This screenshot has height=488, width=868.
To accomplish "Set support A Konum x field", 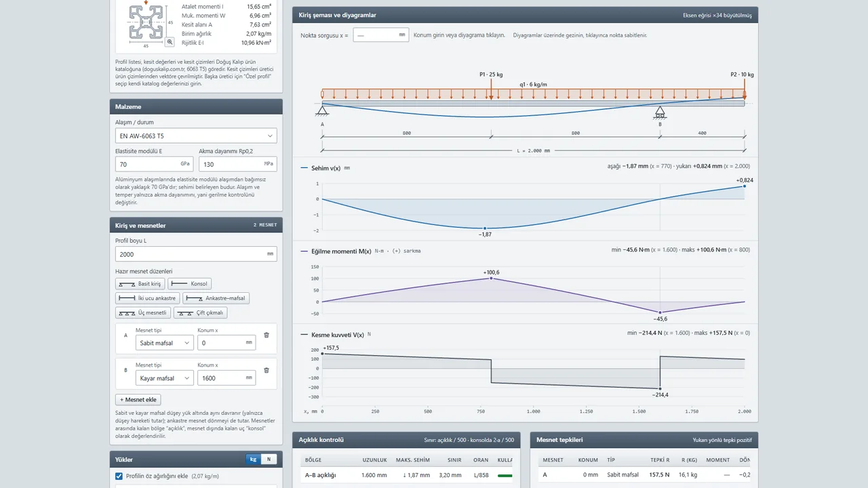I will pos(226,343).
